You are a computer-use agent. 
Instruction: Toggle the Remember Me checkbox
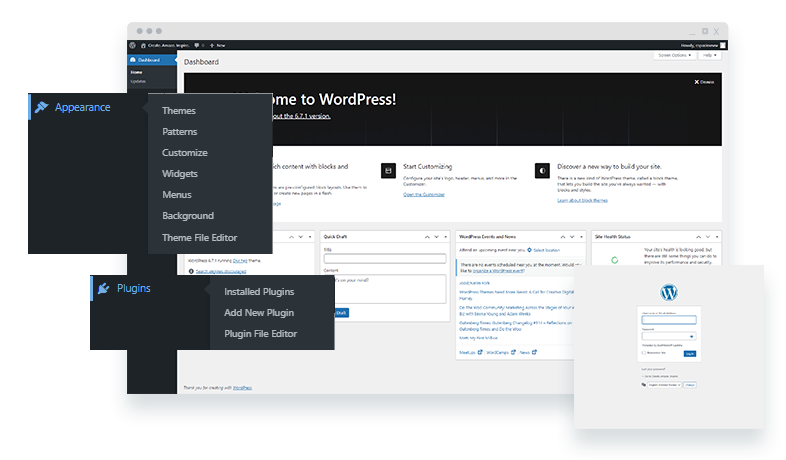[x=644, y=353]
